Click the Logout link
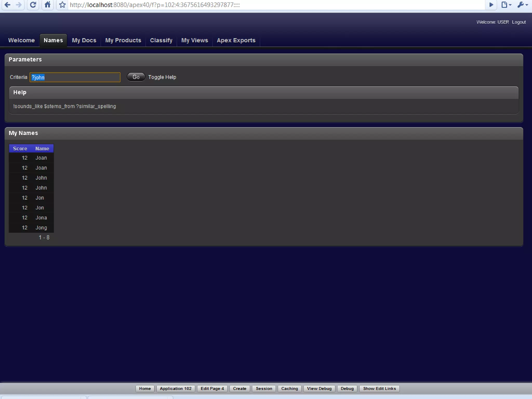This screenshot has height=399, width=532. [519, 22]
